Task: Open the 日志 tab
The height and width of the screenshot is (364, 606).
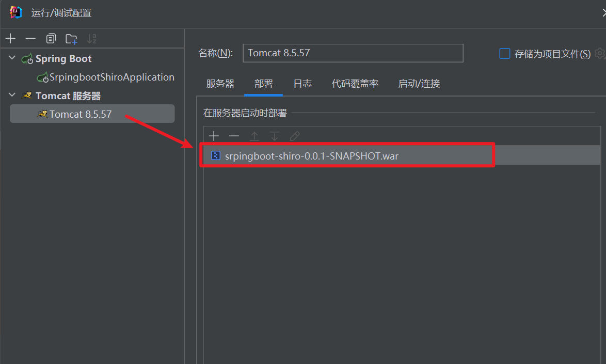Action: tap(302, 84)
